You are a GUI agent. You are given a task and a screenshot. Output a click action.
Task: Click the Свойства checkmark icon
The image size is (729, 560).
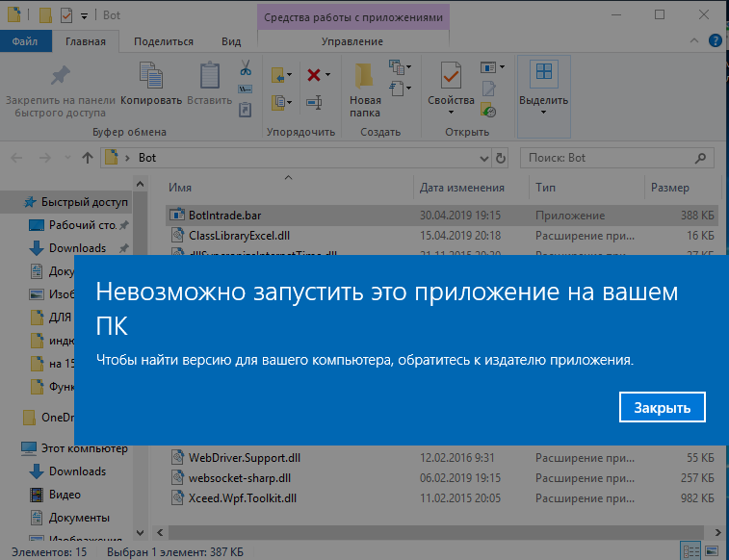451,75
